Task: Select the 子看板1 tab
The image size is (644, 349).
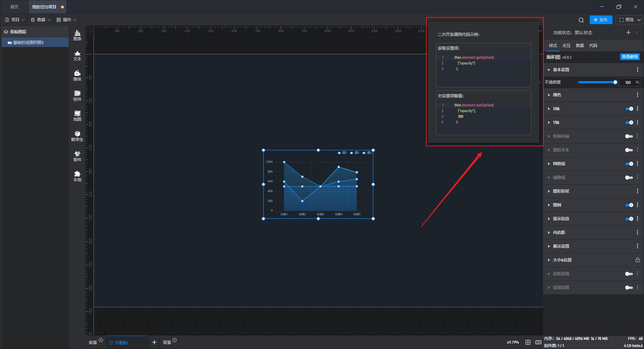Action: pos(127,342)
